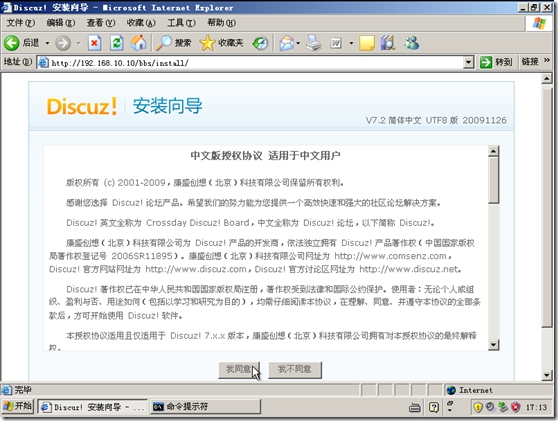Click the Internet zone globe in status bar
The image size is (558, 421).
pyautogui.click(x=451, y=390)
